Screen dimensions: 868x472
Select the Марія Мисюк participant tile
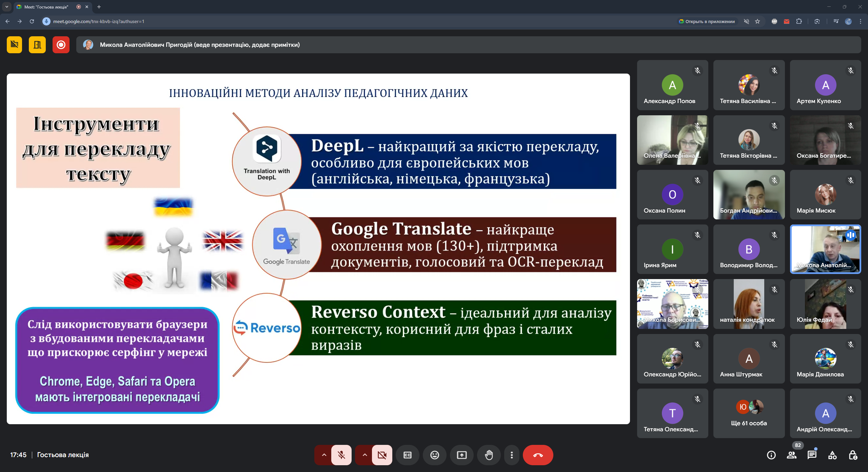coord(825,195)
